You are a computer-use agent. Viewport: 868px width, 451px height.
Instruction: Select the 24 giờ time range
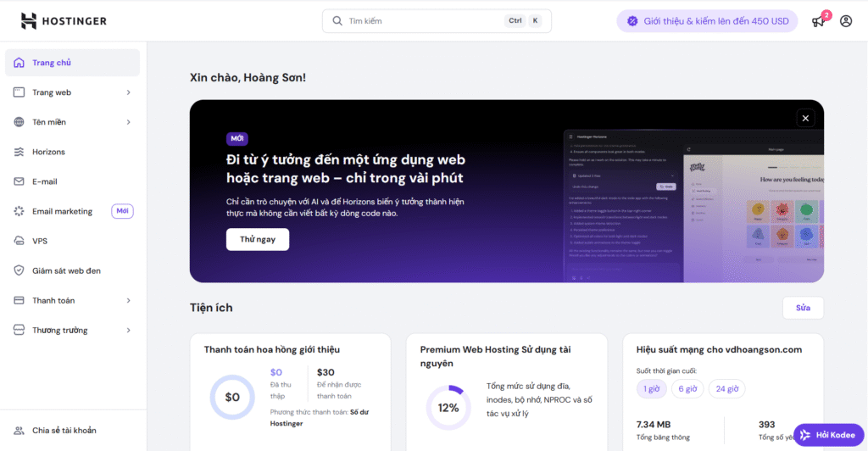coord(726,389)
